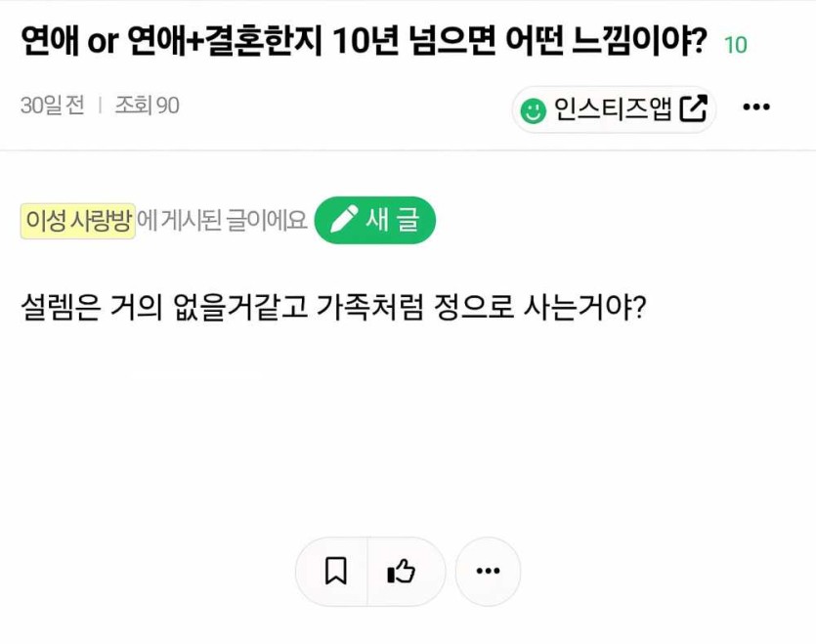The height and width of the screenshot is (644, 816).
Task: Open the top-right three-dot post menu
Action: 756,107
